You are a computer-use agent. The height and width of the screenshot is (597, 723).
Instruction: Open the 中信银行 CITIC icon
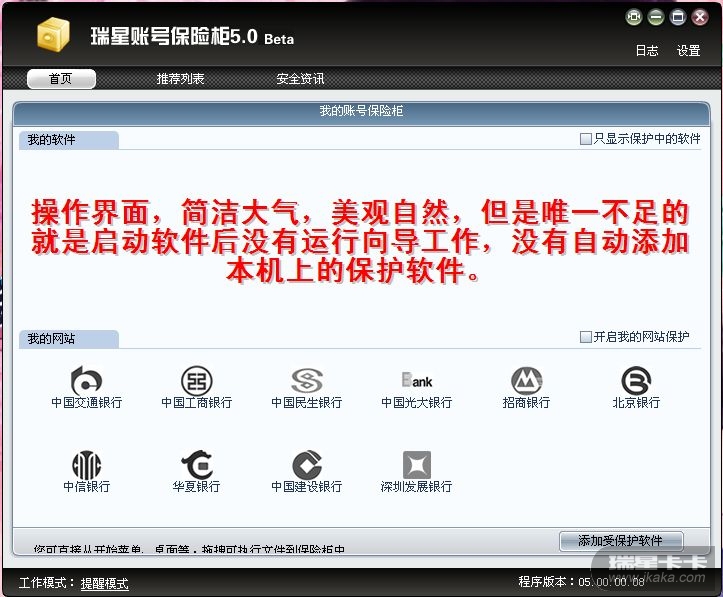click(86, 465)
